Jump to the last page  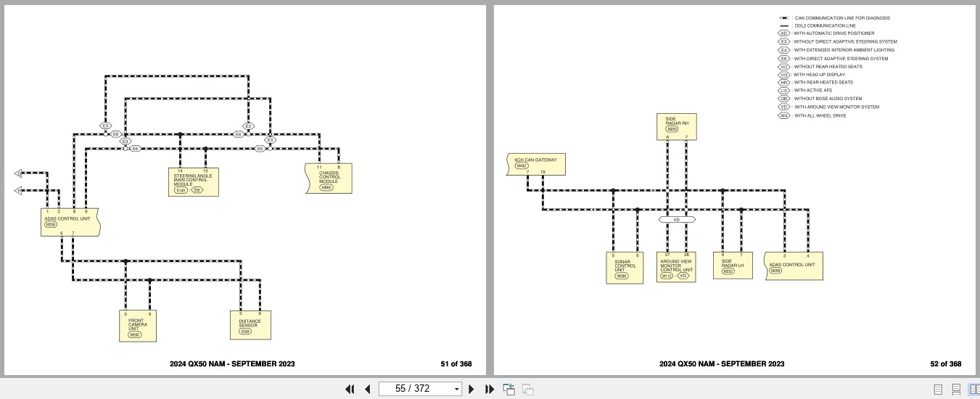tap(490, 389)
